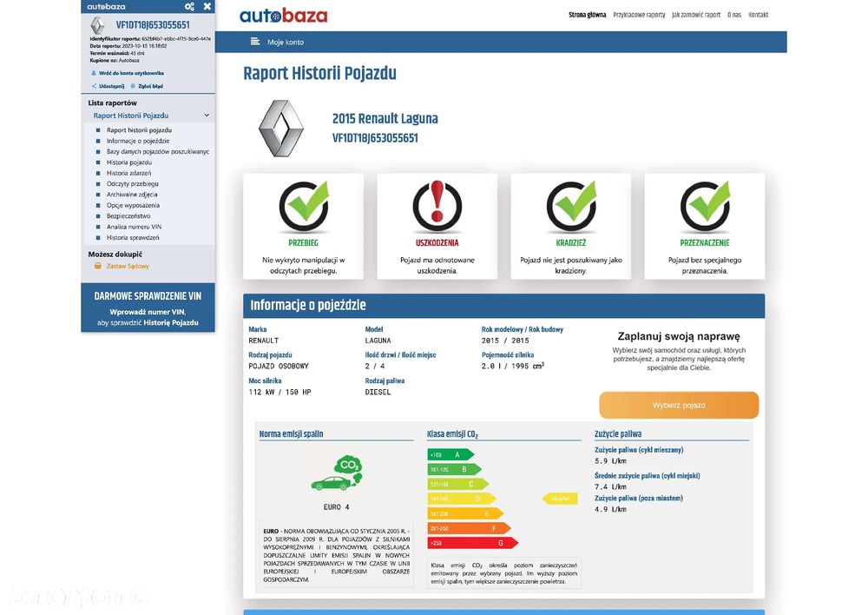This screenshot has width=868, height=615.
Task: Select Raport historii pojazdu in sidebar list
Action: tap(140, 130)
